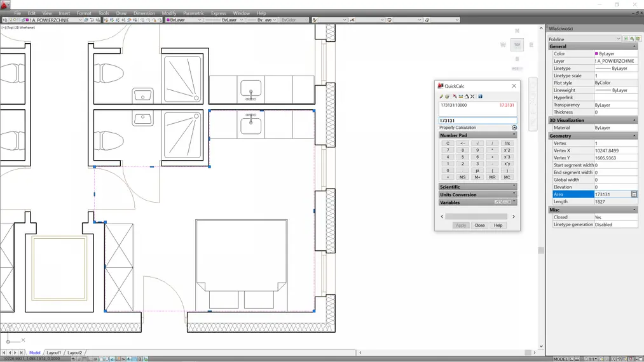Select the Model tab
The height and width of the screenshot is (362, 644).
tap(35, 352)
